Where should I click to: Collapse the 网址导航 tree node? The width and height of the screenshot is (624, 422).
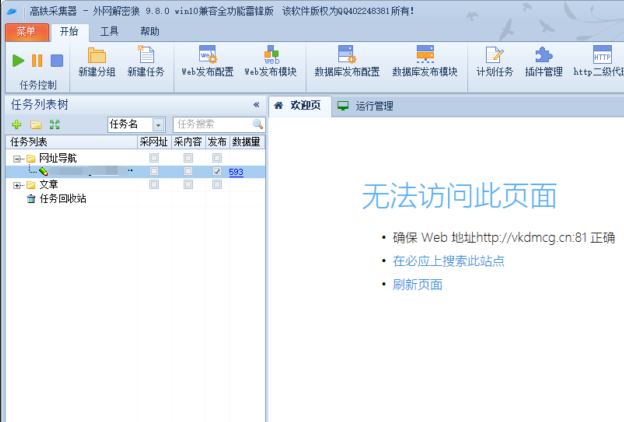click(17, 159)
